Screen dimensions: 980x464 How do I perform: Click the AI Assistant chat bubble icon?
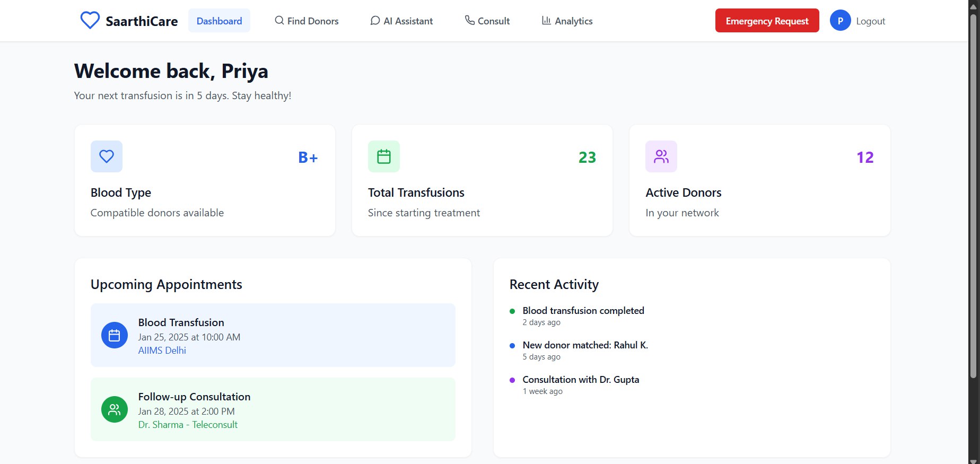pyautogui.click(x=375, y=21)
